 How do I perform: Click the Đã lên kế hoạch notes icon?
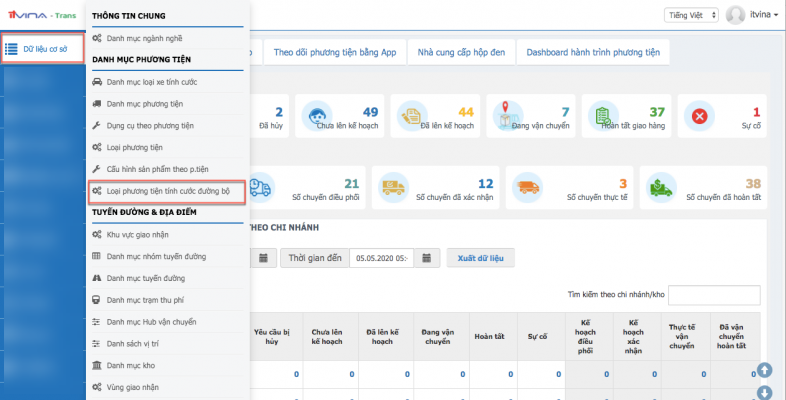click(x=412, y=116)
